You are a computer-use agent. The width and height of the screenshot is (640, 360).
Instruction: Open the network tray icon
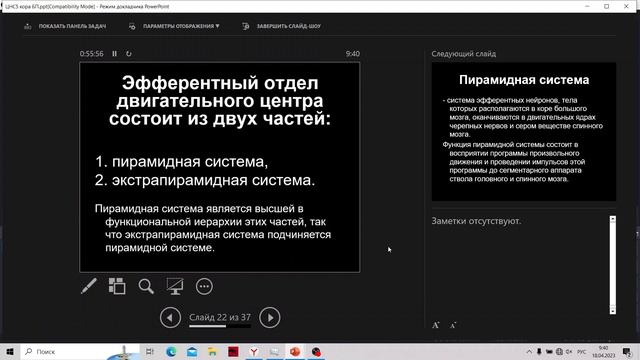[x=559, y=351]
